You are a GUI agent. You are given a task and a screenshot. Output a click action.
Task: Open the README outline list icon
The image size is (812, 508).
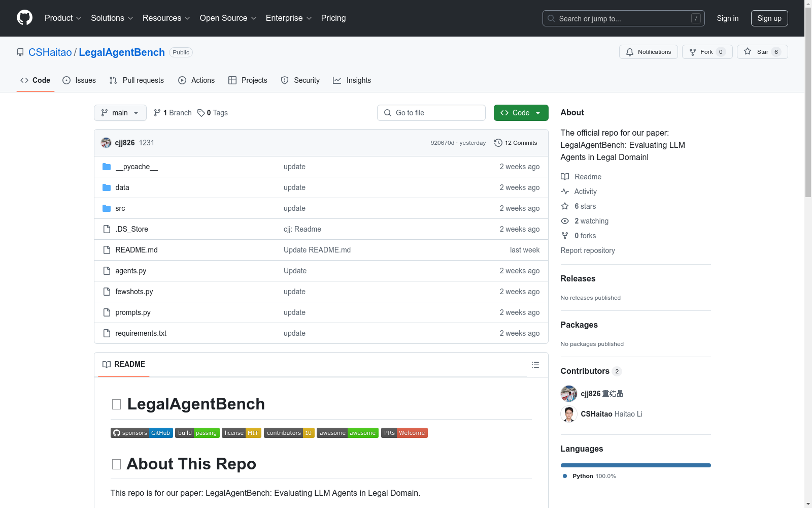click(535, 365)
